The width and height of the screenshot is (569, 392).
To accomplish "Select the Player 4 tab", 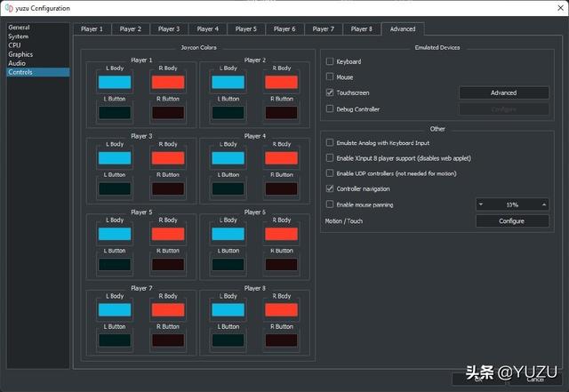I will point(208,29).
